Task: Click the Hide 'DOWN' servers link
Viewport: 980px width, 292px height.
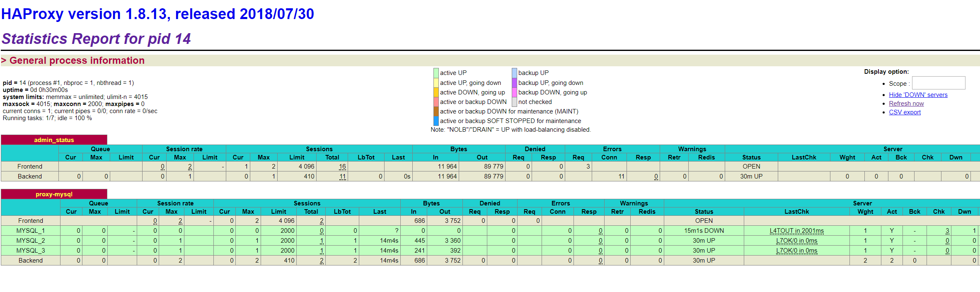Action: [918, 95]
